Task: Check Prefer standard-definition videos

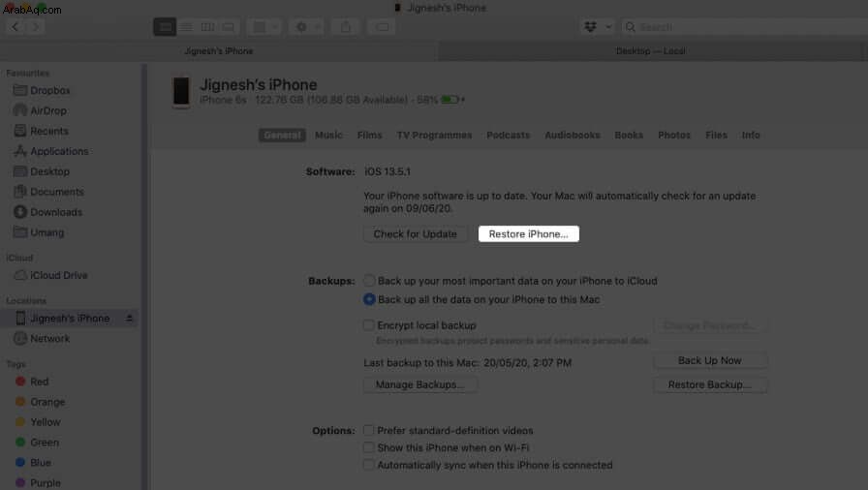Action: point(369,430)
